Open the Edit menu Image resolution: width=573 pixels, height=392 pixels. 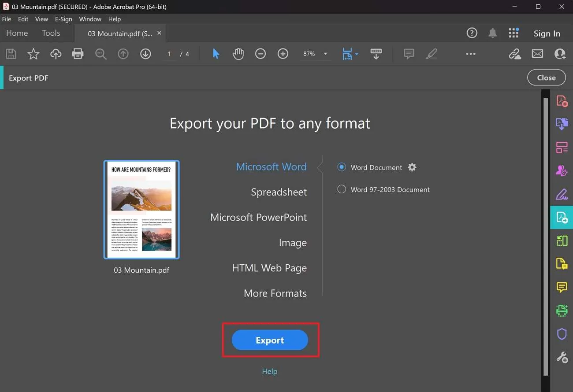23,19
